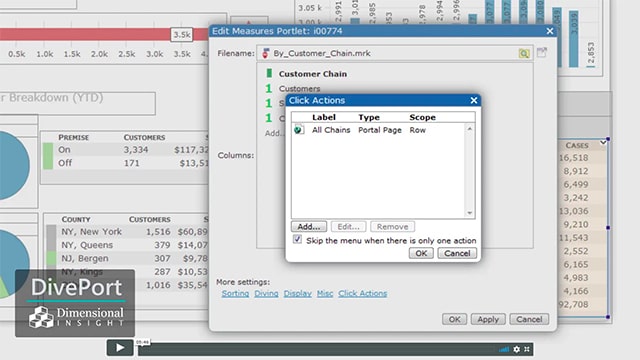
Task: Toggle fullscreen icon in video player
Action: click(527, 349)
